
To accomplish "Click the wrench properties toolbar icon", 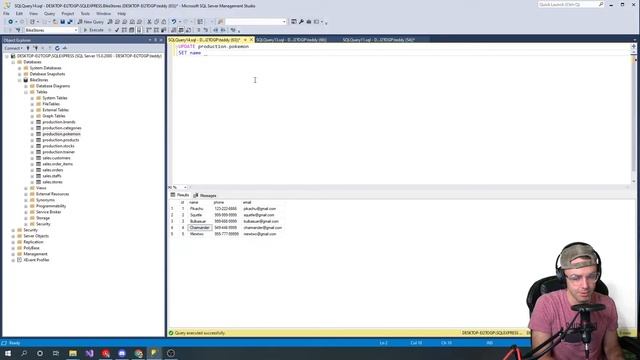I will [301, 22].
